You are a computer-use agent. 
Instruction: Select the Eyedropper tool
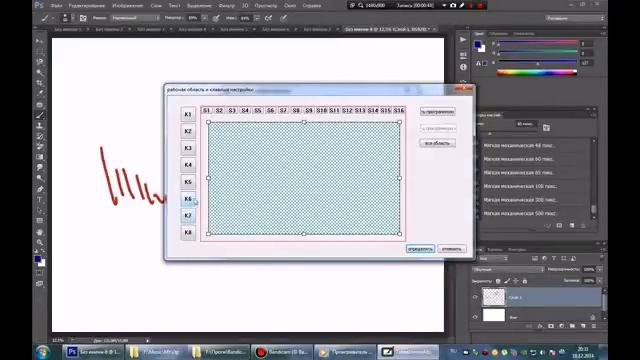40,93
